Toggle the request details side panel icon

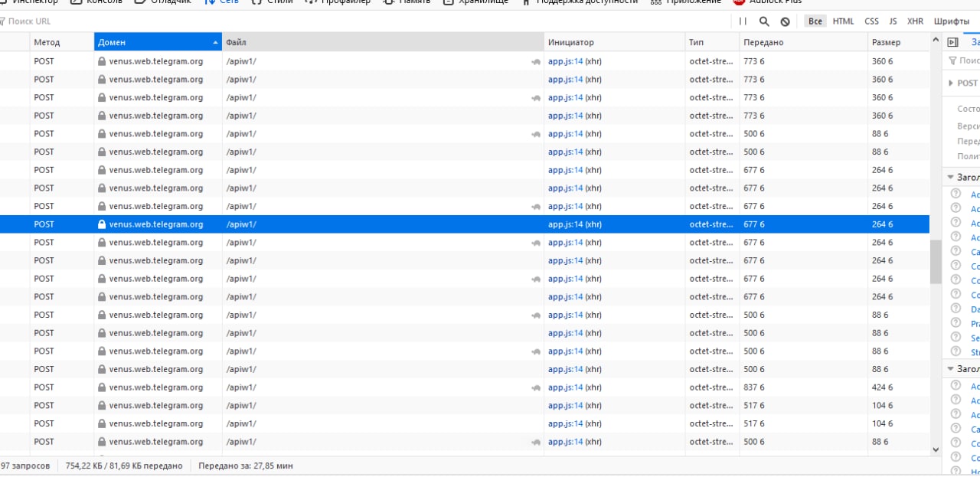click(x=952, y=43)
